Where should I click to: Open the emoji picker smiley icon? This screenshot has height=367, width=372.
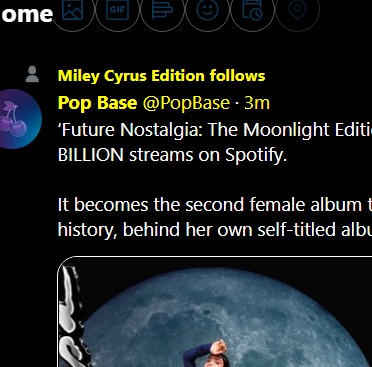coord(207,10)
